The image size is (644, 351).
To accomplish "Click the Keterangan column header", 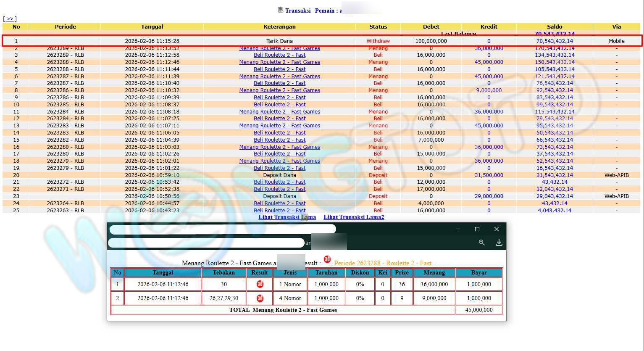I will [x=279, y=26].
